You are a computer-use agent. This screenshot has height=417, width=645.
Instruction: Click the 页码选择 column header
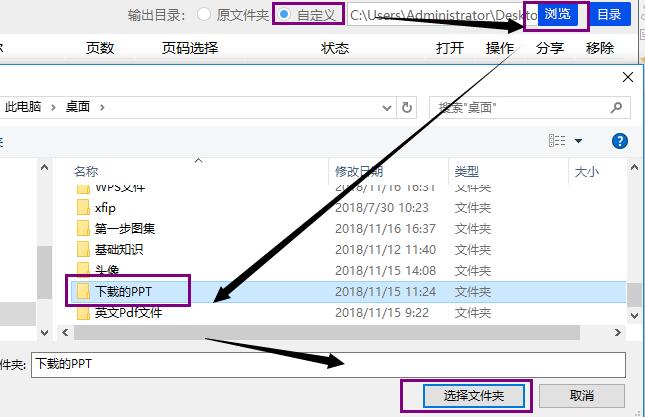pos(190,48)
